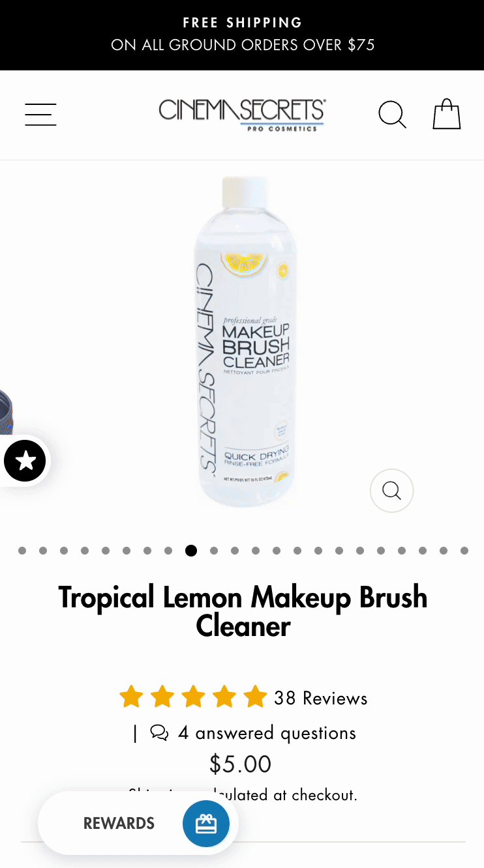Zoom the product image with magnifier button
The width and height of the screenshot is (484, 868).
pyautogui.click(x=392, y=491)
